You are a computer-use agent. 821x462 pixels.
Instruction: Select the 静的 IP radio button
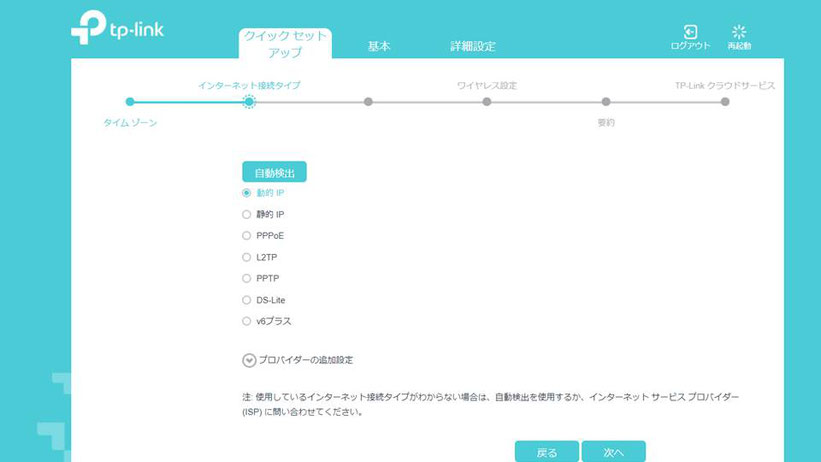(x=247, y=214)
